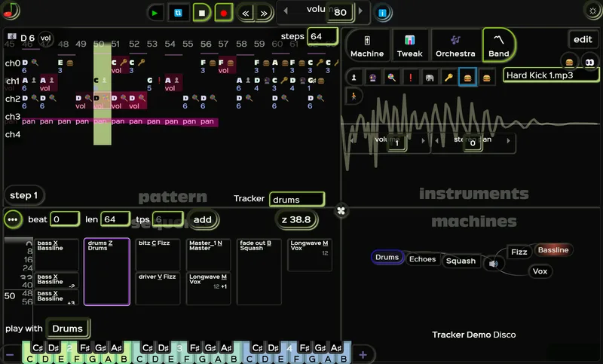The image size is (603, 364).
Task: Select the Fizz machine node
Action: 519,252
